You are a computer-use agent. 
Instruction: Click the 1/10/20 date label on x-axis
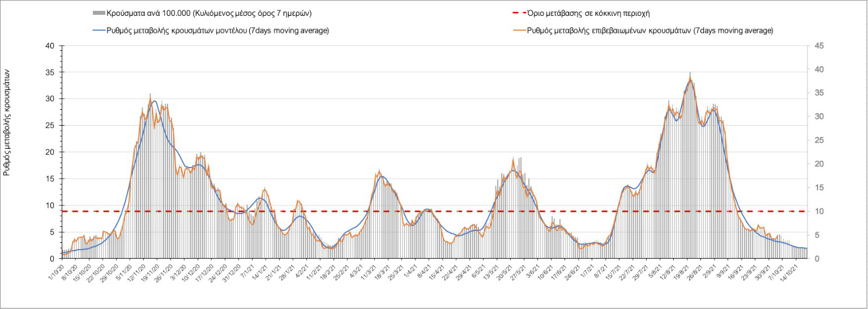coord(54,272)
